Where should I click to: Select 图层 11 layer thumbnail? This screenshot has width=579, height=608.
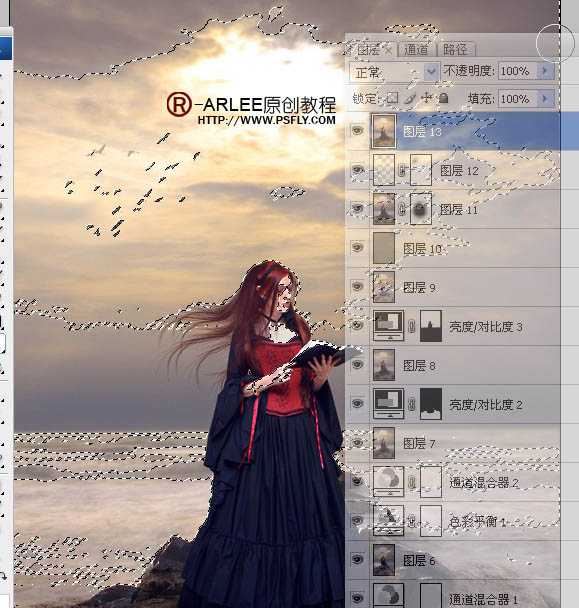384,209
